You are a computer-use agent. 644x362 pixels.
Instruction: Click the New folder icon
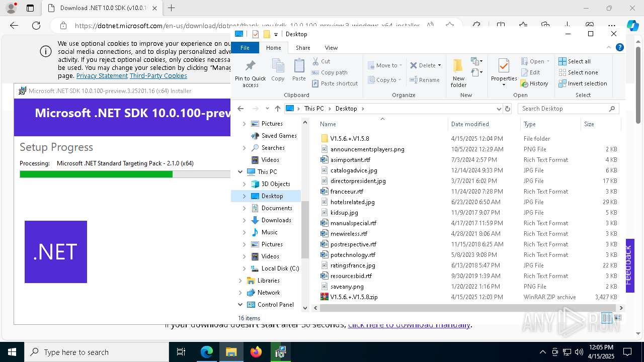[x=458, y=66]
